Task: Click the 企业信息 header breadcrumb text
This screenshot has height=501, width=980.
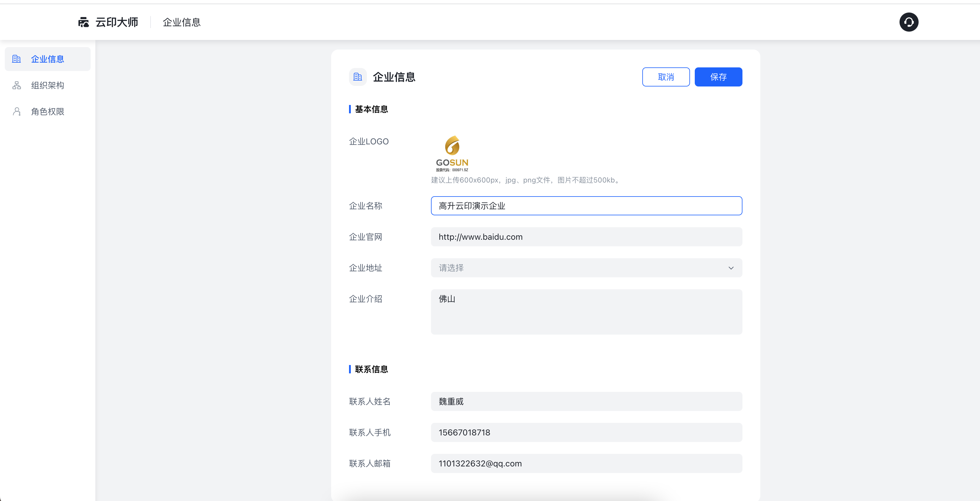Action: [182, 22]
